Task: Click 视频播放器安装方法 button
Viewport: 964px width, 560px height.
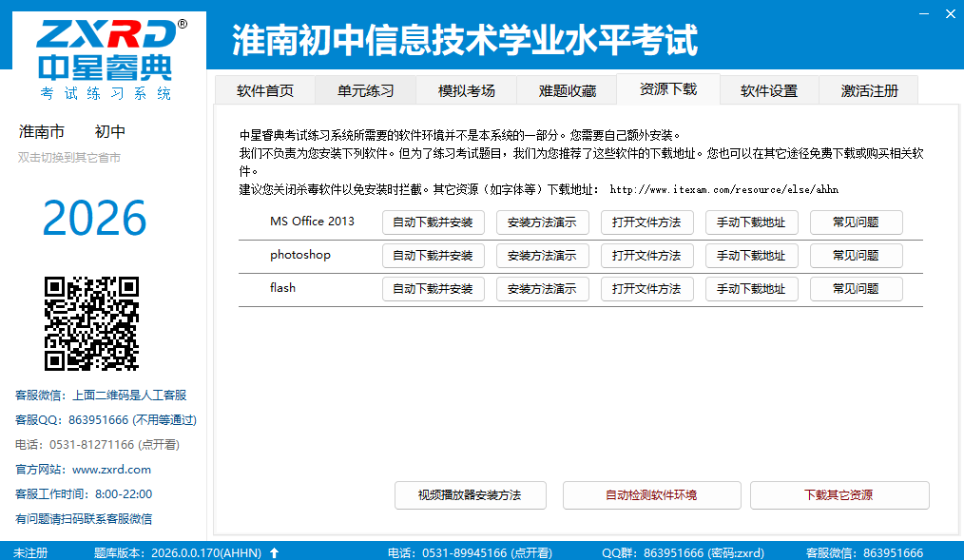Action: coord(470,494)
